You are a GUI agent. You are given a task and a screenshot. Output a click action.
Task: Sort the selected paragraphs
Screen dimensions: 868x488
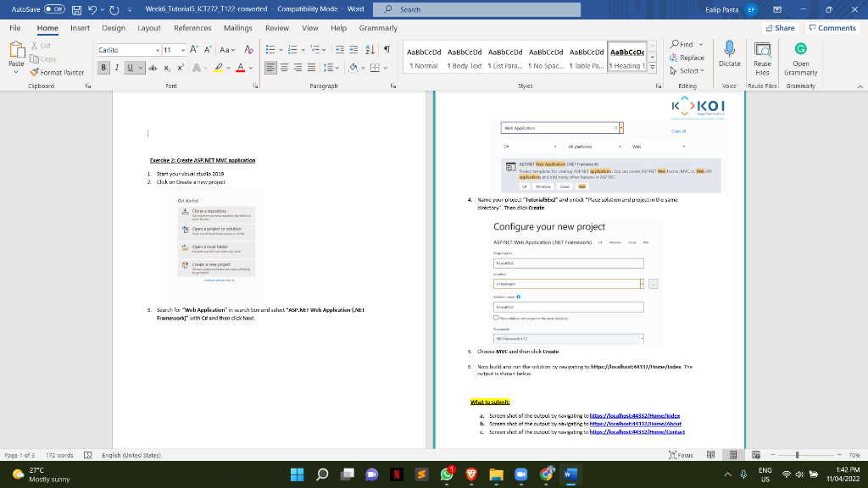pos(370,50)
